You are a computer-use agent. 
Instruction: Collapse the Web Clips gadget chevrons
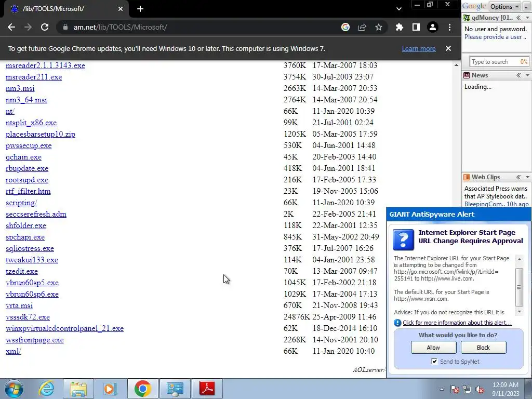[518, 177]
